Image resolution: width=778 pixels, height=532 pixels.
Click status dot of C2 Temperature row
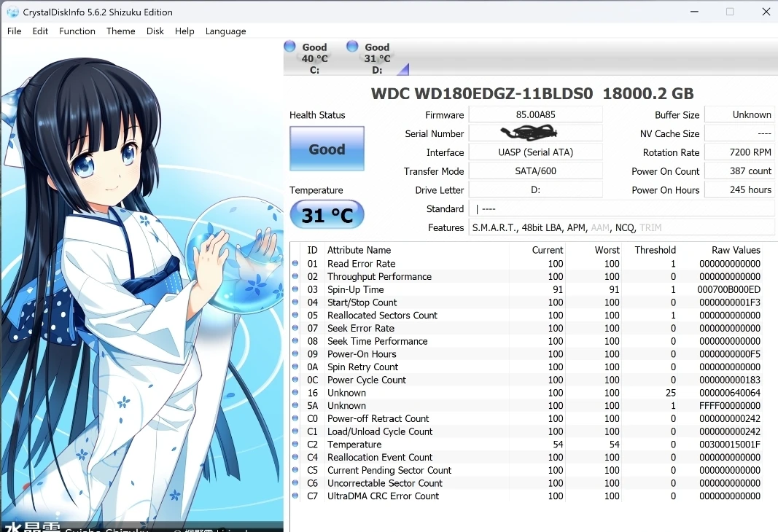(296, 444)
